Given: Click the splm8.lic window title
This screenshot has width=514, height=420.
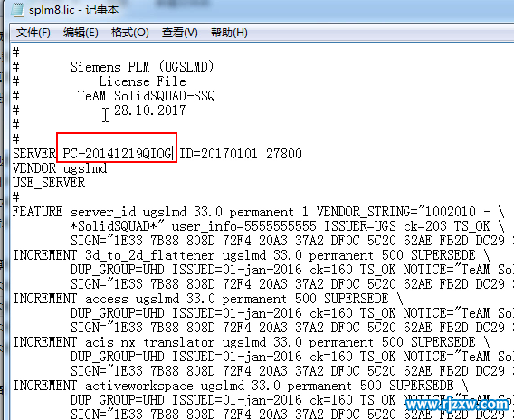Looking at the screenshot, I should pyautogui.click(x=74, y=10).
